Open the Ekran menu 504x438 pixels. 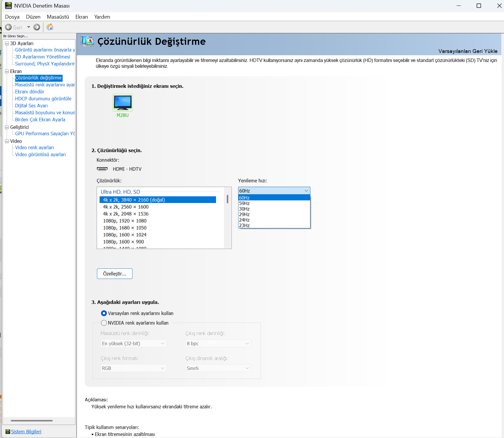pos(82,17)
